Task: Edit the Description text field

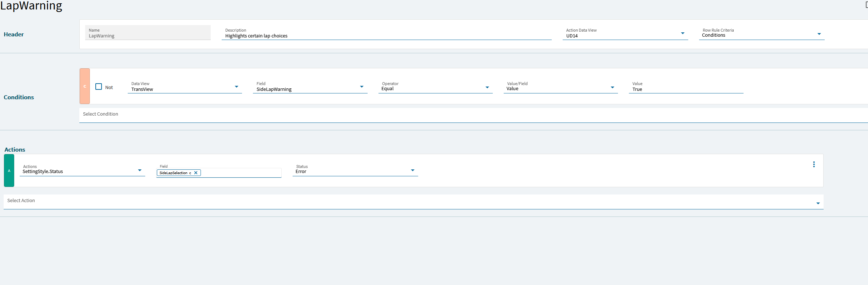Action: pyautogui.click(x=387, y=33)
